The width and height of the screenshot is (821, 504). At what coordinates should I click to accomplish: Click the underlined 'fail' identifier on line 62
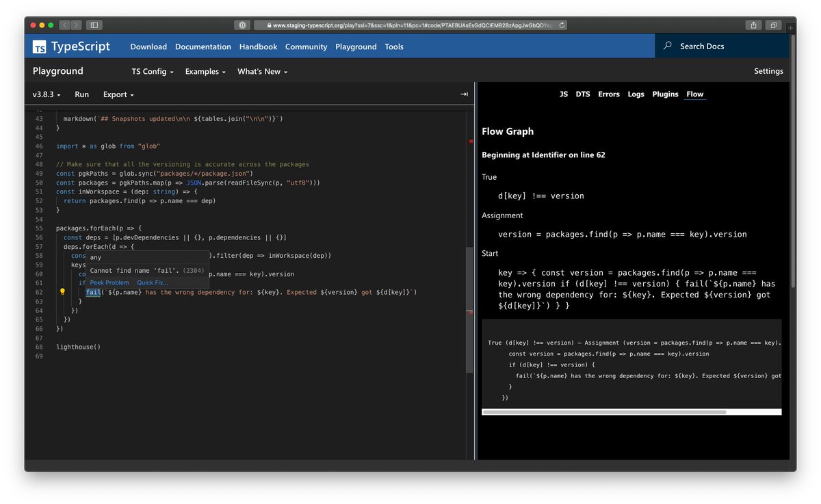[93, 292]
